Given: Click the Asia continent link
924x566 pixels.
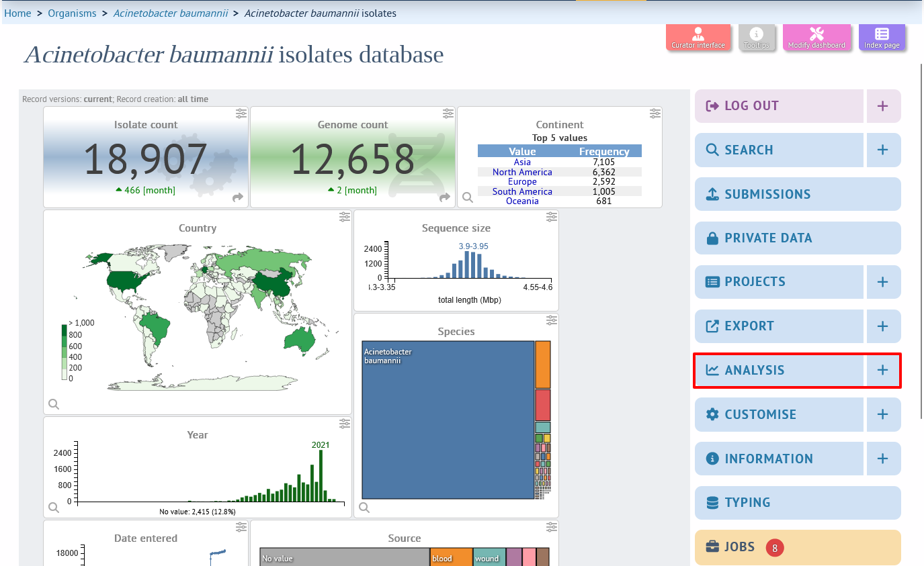Looking at the screenshot, I should coord(522,162).
